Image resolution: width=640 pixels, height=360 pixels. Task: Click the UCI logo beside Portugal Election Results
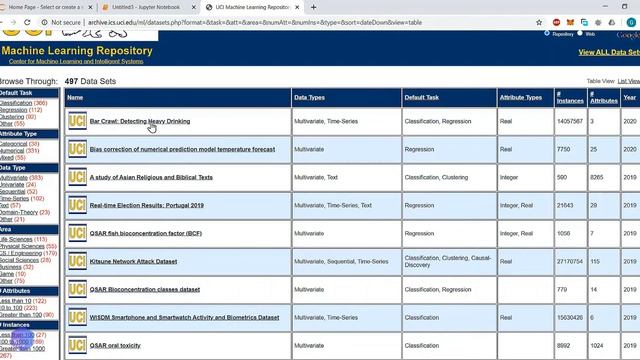[x=77, y=205]
